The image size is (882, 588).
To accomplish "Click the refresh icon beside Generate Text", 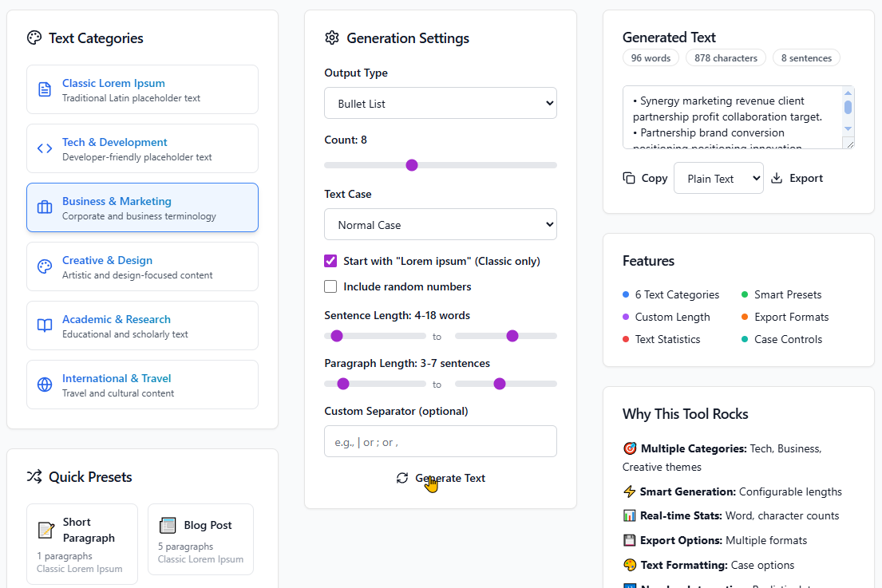I will [402, 478].
